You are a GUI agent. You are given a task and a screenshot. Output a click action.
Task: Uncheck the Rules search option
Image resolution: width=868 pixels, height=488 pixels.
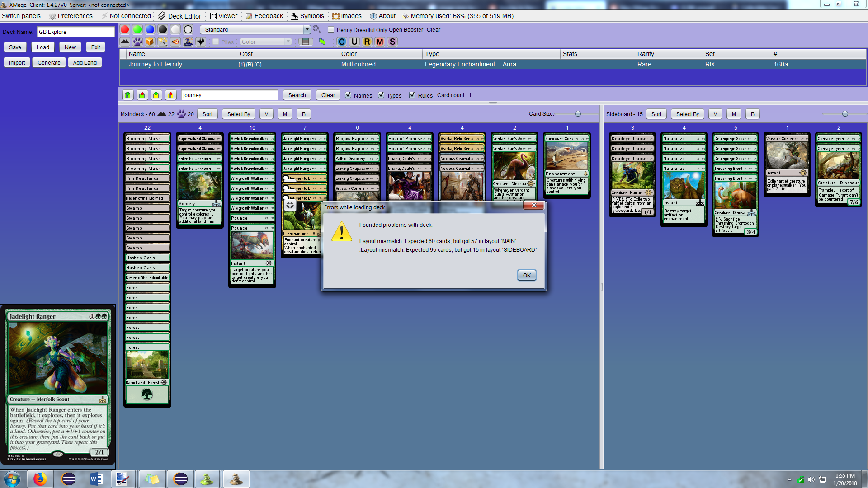(x=412, y=95)
